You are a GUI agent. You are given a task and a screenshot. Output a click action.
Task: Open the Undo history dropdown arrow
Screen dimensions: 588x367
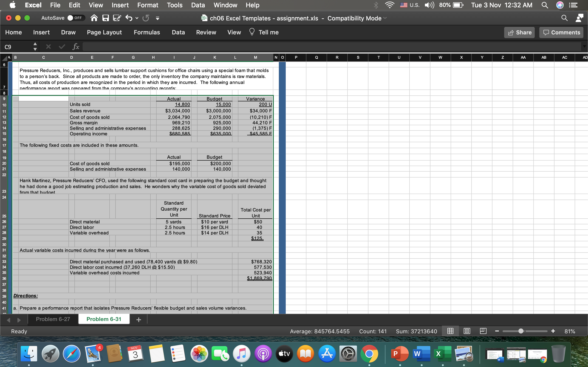point(137,18)
